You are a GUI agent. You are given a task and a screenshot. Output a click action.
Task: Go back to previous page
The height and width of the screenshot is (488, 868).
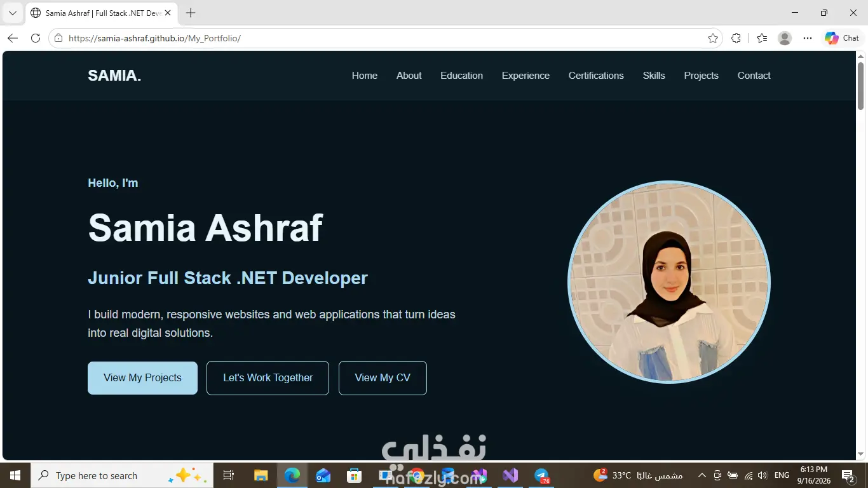(13, 38)
